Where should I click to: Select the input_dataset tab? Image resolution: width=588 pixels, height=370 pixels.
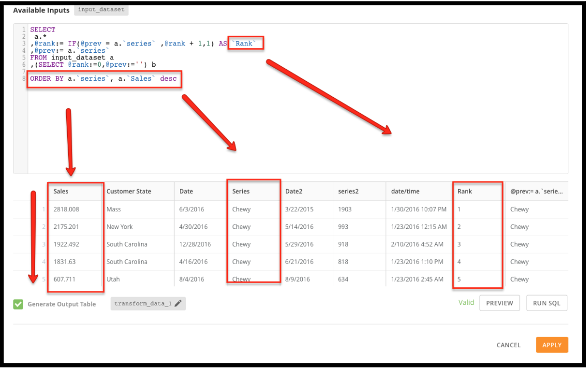101,9
